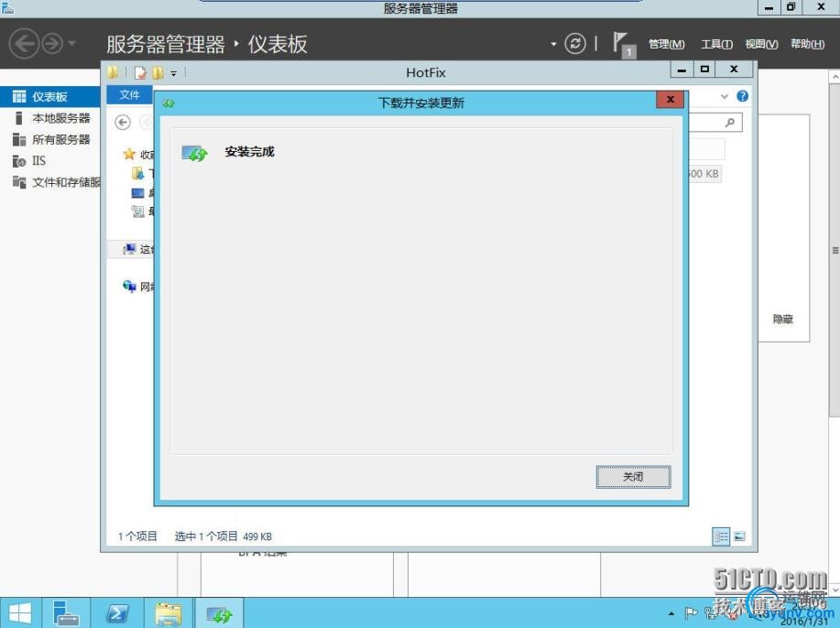Click 隐藏 link in Server Manager dashboard
840x628 pixels.
click(x=782, y=319)
